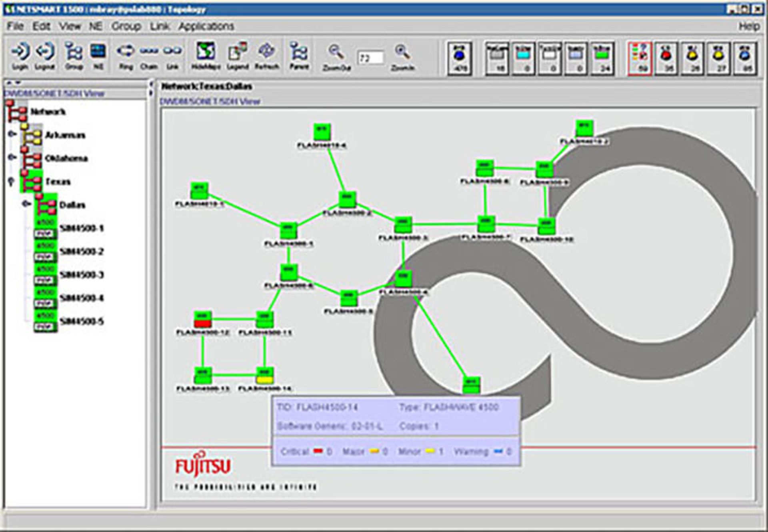The image size is (768, 532).
Task: Open the Group menu in the menu bar
Action: click(x=126, y=26)
